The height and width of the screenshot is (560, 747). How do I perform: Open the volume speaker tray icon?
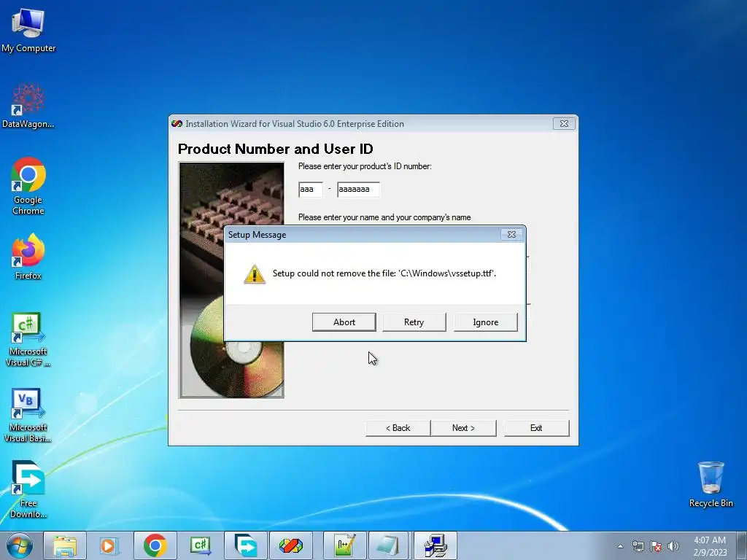[x=673, y=546]
